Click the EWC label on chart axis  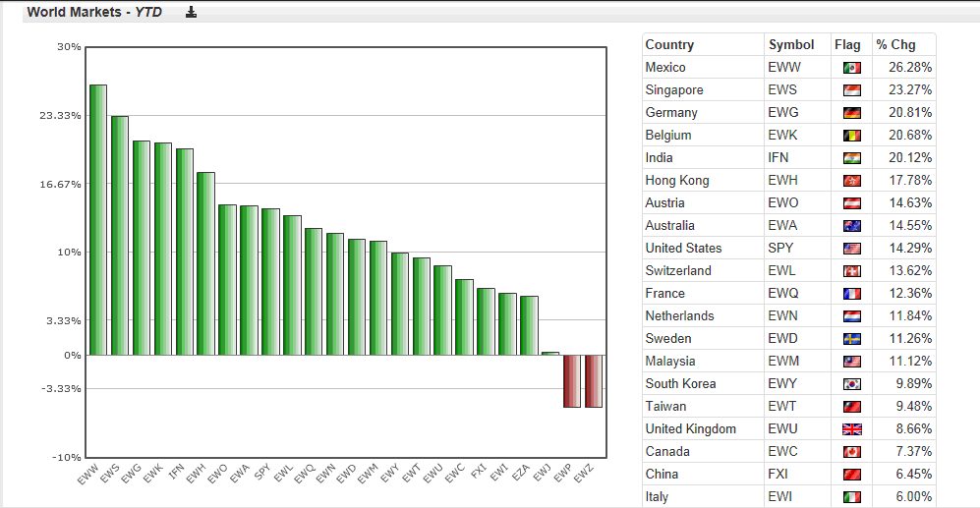[455, 474]
